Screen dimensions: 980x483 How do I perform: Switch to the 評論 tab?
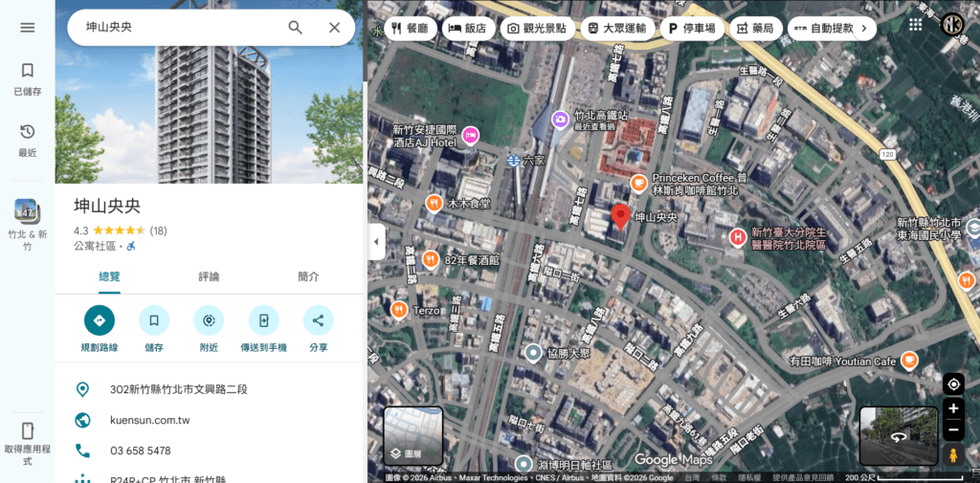click(209, 276)
